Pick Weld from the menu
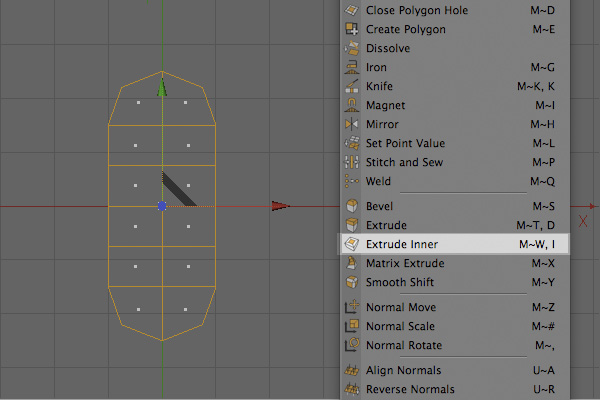 [455, 181]
